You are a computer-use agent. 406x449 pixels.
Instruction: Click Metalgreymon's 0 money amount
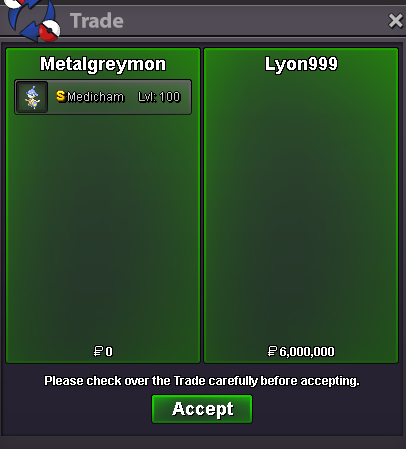[x=109, y=352]
